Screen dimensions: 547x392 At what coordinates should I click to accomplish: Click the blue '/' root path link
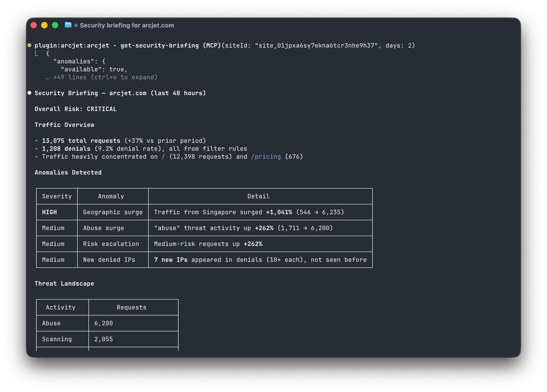[163, 157]
